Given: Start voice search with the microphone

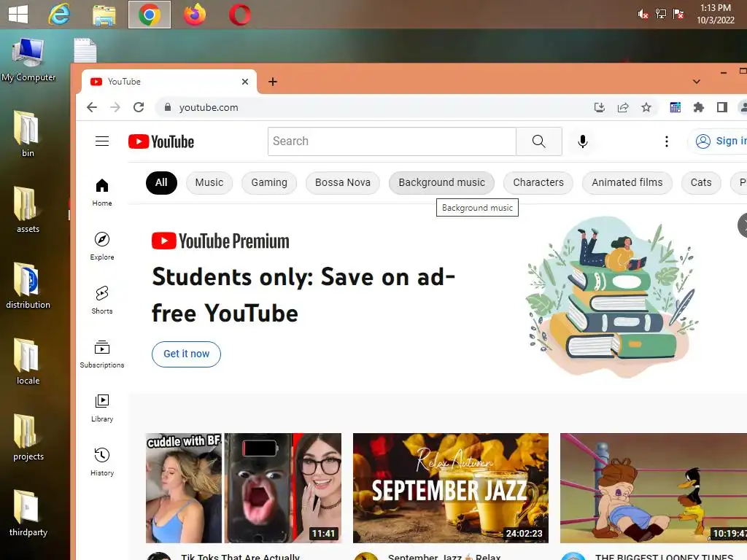Looking at the screenshot, I should 582,141.
